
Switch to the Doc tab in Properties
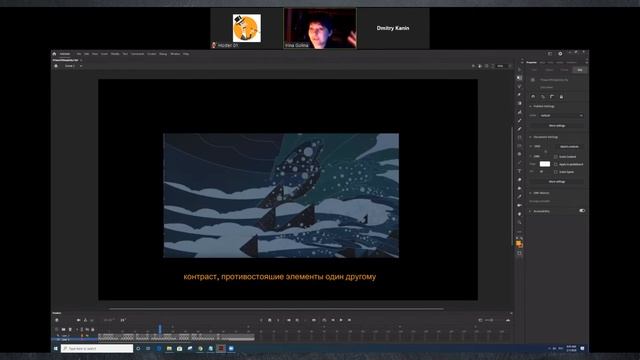click(x=580, y=70)
